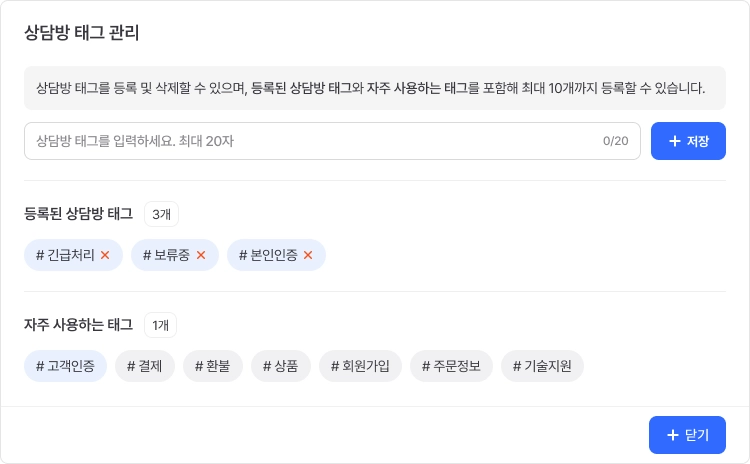
Task: Pick the # 주문정보 tag chip
Action: pos(451,366)
